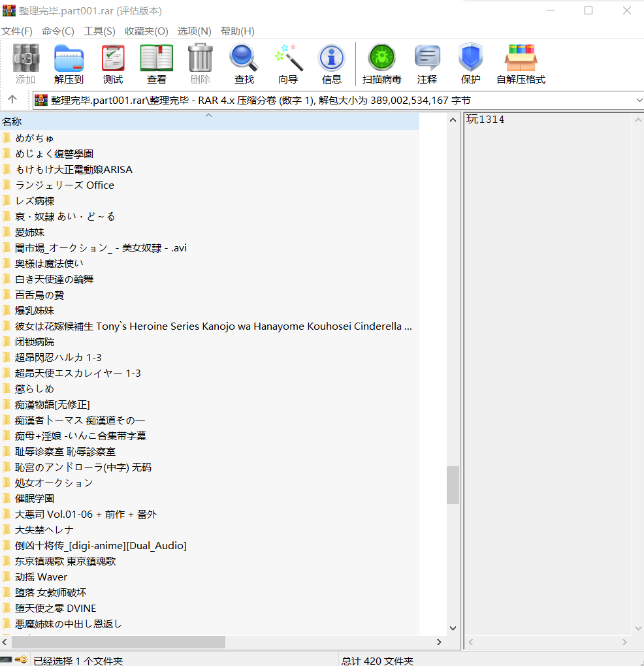Click the file list scroll-down arrow
644x666 pixels.
click(453, 627)
